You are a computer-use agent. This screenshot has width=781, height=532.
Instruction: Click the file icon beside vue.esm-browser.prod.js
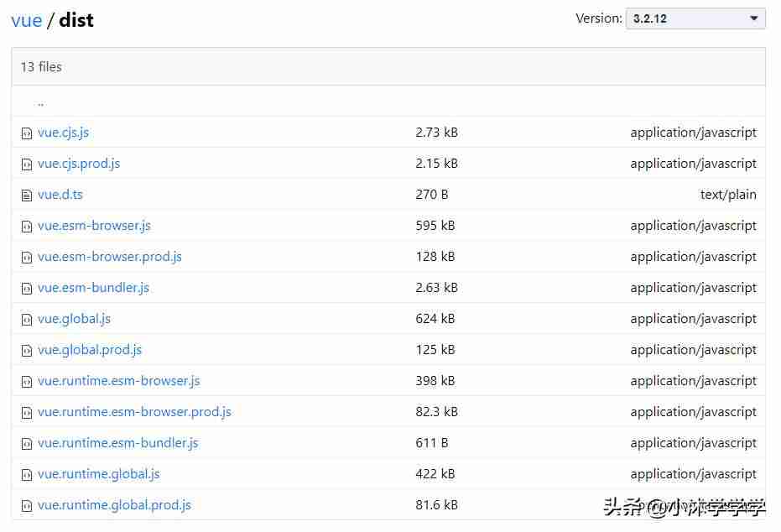tap(26, 258)
